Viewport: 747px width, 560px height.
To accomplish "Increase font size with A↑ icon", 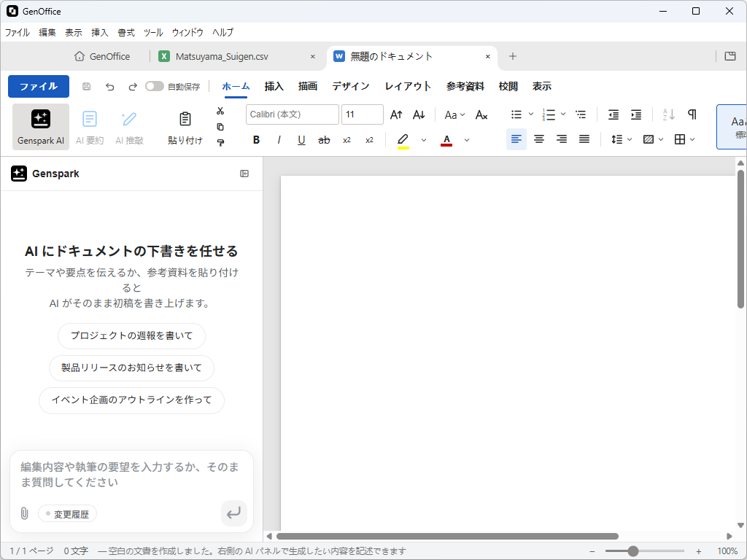I will [396, 114].
